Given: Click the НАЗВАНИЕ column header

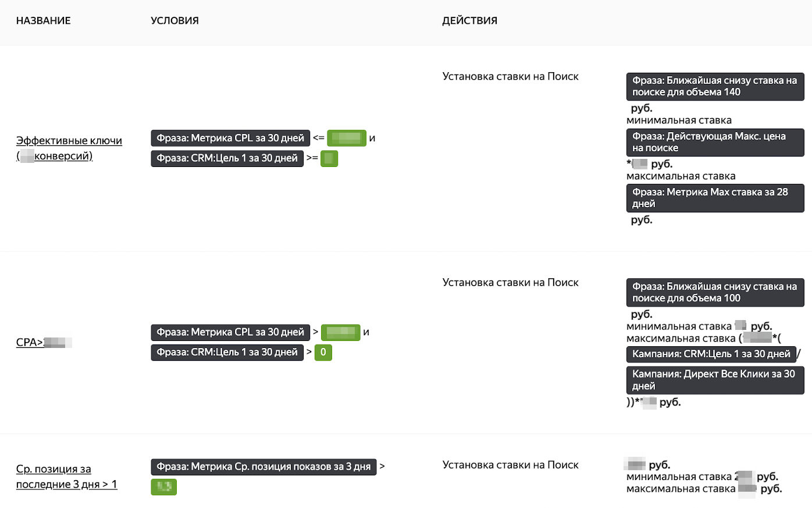Looking at the screenshot, I should tap(44, 20).
